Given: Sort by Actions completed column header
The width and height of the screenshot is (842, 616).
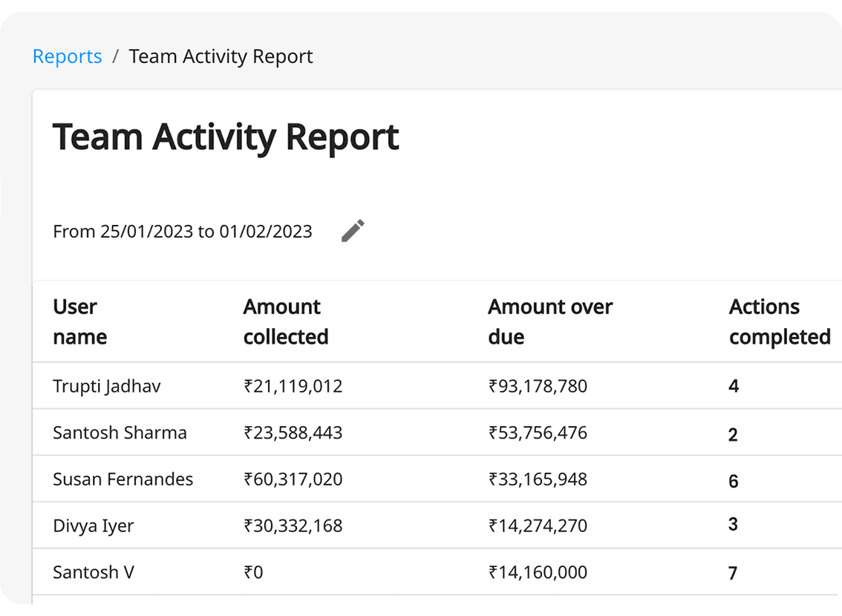Looking at the screenshot, I should 779,321.
